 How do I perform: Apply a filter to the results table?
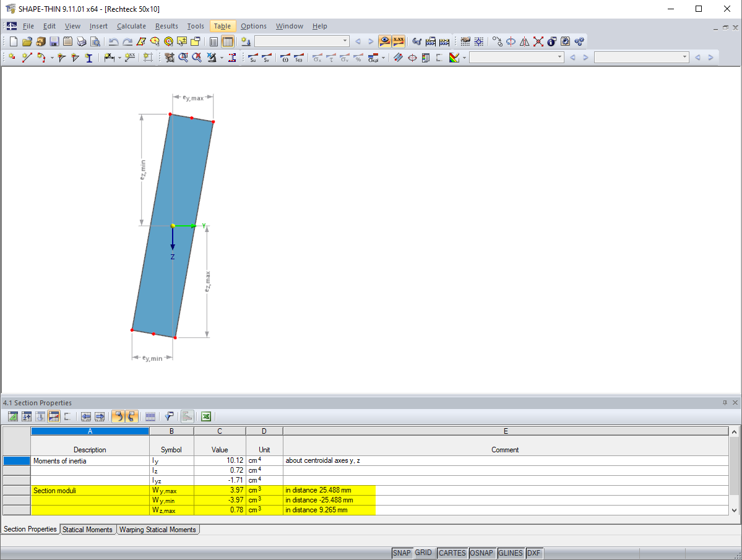coord(169,416)
